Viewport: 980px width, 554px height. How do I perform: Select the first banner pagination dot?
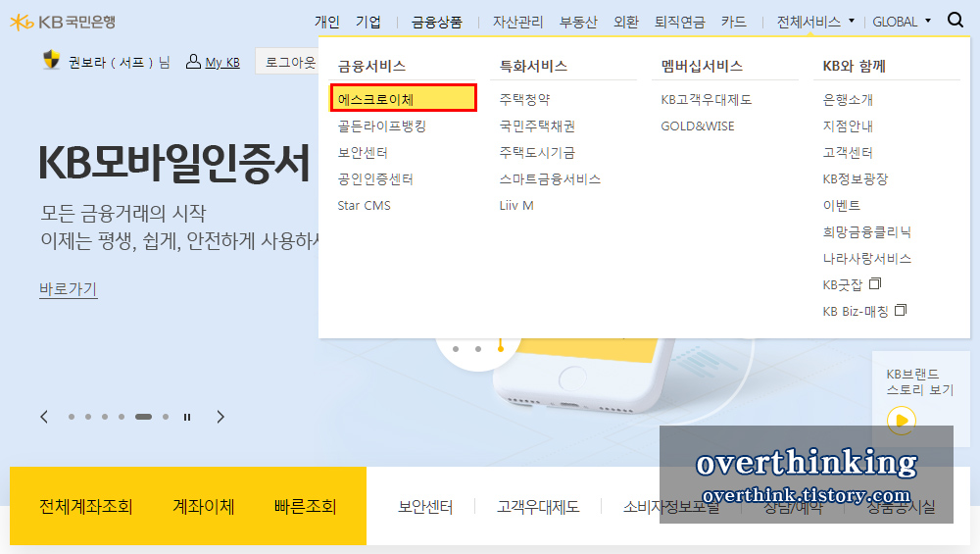point(72,417)
